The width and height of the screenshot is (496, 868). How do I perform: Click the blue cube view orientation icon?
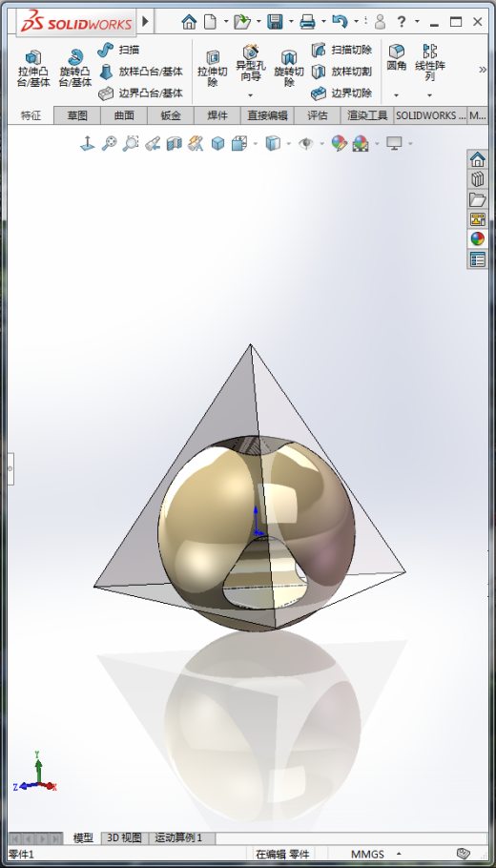tap(218, 144)
